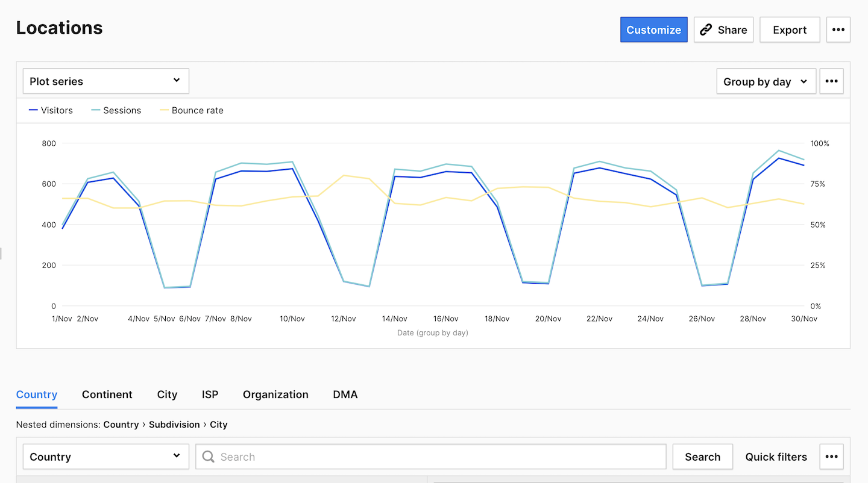Open the Group by day dropdown
Viewport: 868px width, 483px height.
766,81
